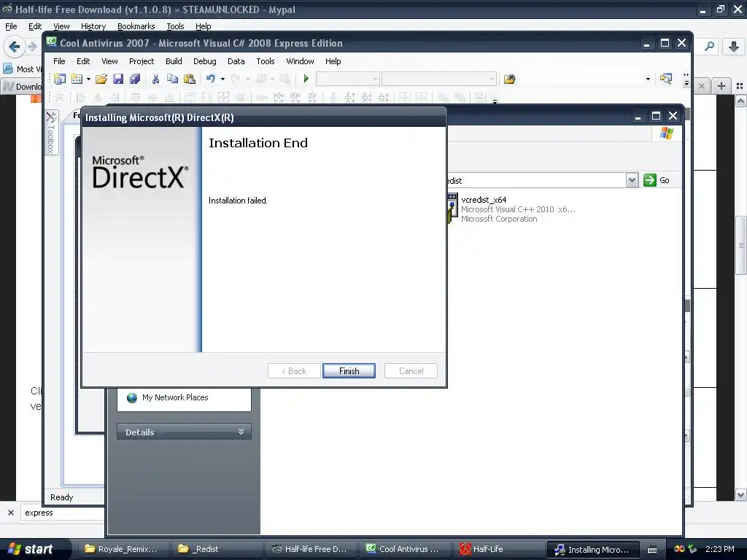Open the Find combo box dropdown arrow
The width and height of the screenshot is (747, 560).
648,79
